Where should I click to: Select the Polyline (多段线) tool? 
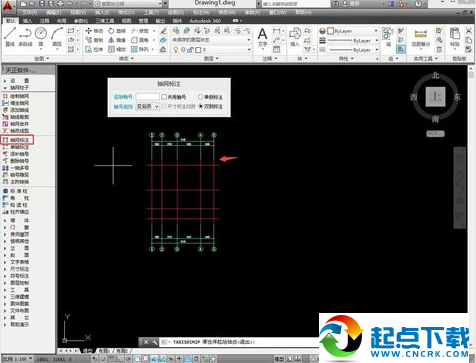click(x=25, y=36)
